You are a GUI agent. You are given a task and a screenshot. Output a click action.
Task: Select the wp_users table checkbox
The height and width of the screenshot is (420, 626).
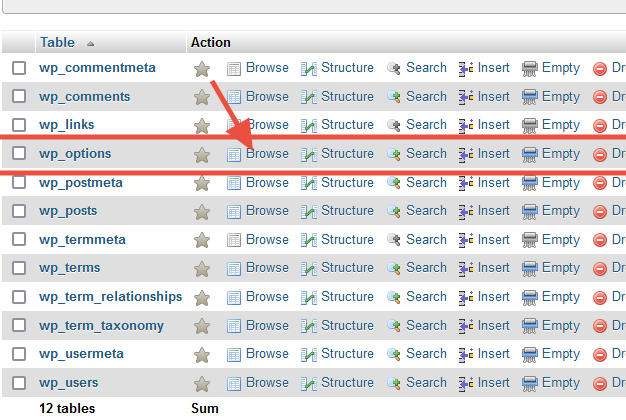(x=19, y=383)
